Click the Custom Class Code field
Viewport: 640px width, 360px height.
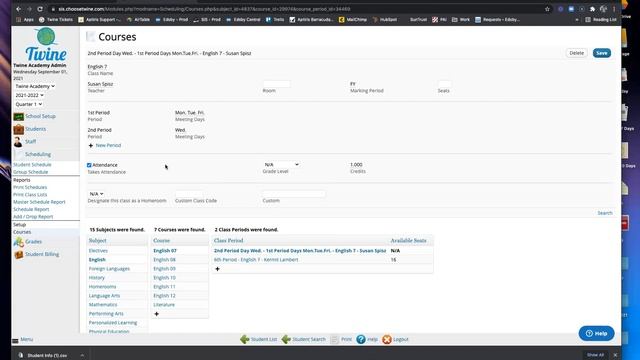click(189, 194)
